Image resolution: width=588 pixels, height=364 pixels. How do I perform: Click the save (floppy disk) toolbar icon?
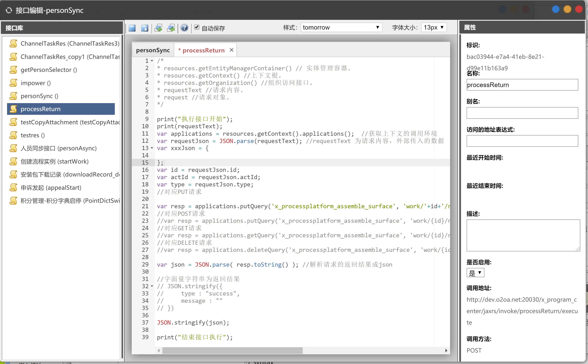tap(132, 28)
